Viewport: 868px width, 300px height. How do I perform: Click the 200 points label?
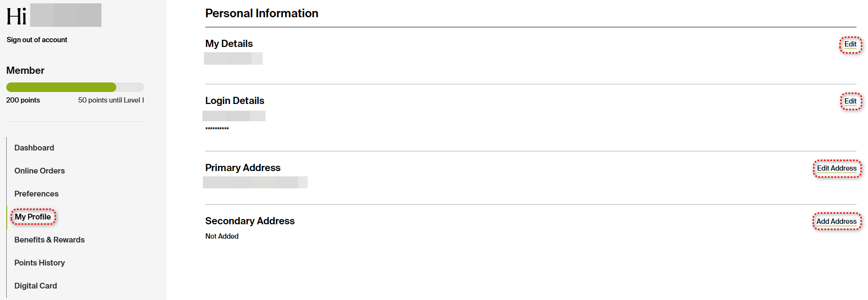pos(23,100)
